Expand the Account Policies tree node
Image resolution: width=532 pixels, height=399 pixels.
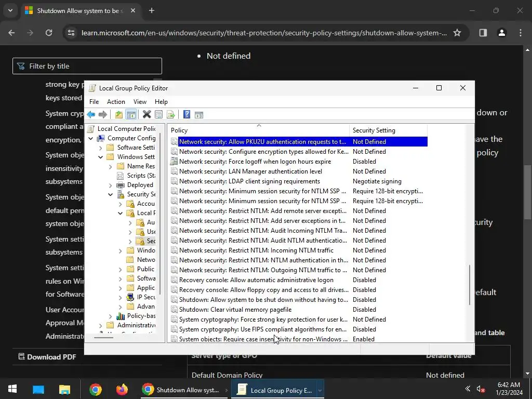(x=120, y=204)
